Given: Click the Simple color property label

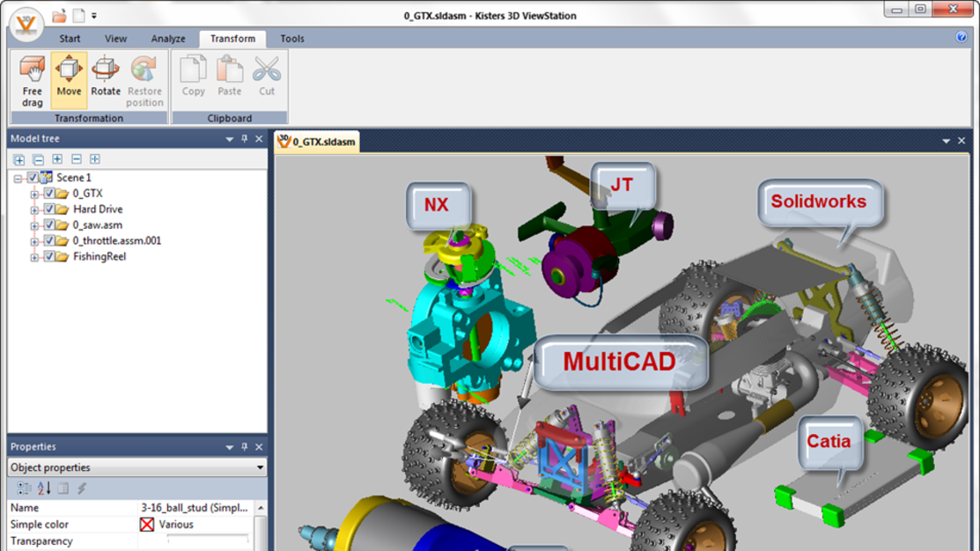Looking at the screenshot, I should [x=40, y=525].
